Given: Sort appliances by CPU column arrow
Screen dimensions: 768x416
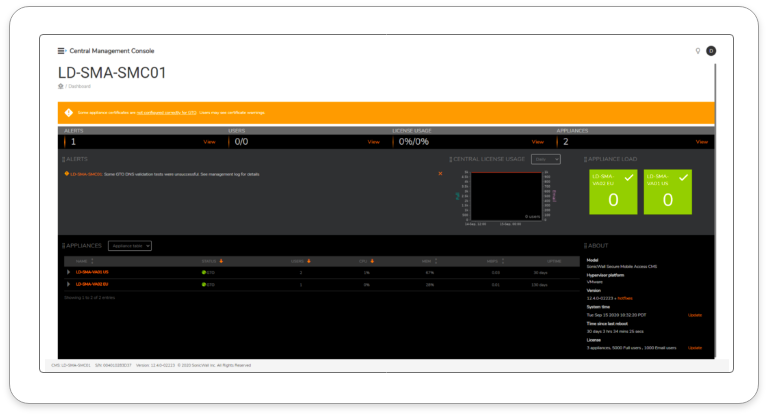Looking at the screenshot, I should click(374, 261).
